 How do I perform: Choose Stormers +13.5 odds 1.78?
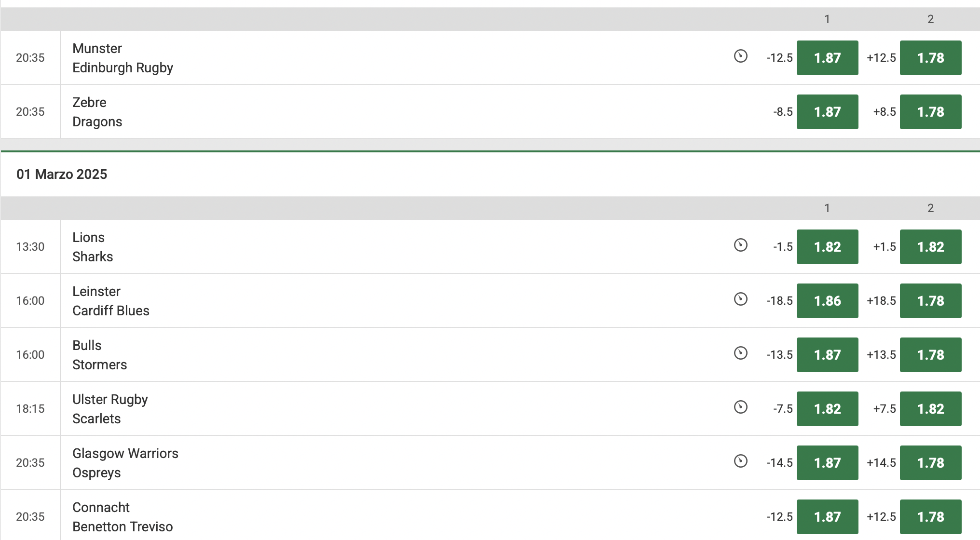[x=930, y=355]
